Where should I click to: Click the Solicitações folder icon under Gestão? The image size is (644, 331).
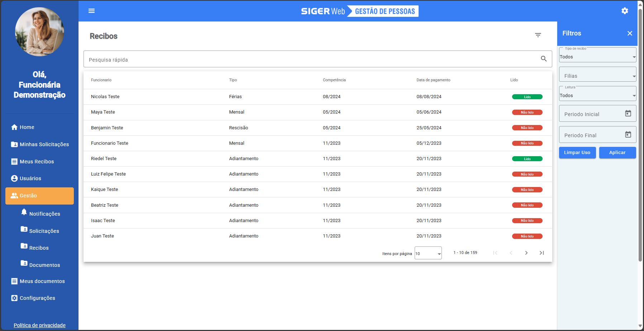pyautogui.click(x=24, y=229)
